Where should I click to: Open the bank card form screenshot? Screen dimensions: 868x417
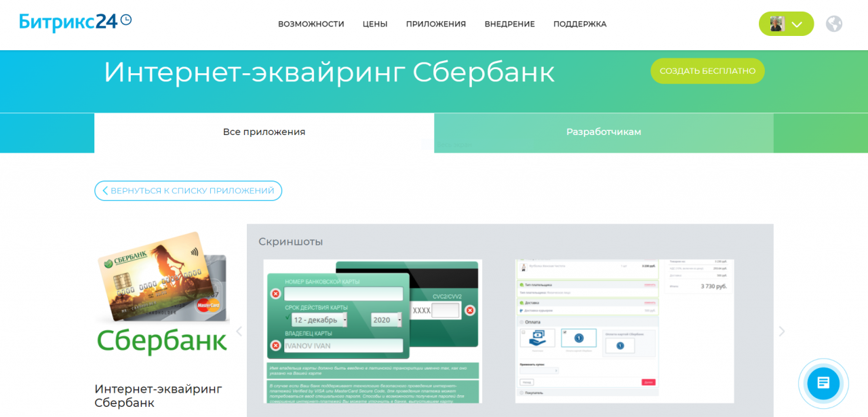point(372,331)
